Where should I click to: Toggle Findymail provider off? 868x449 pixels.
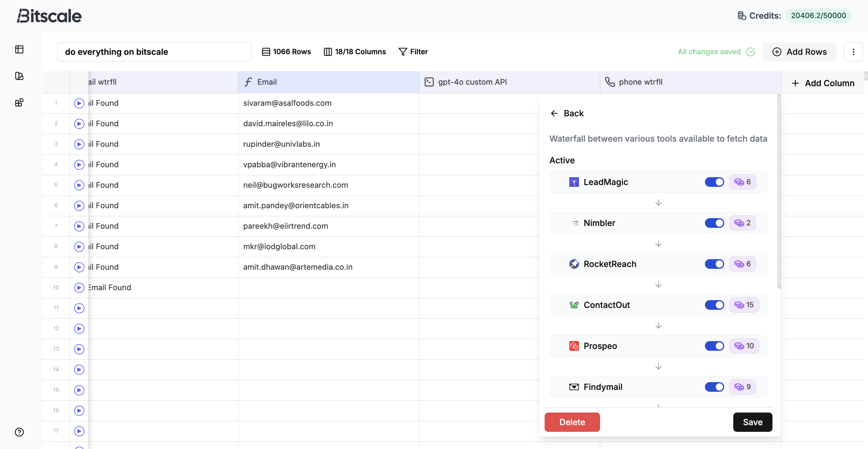click(x=714, y=387)
